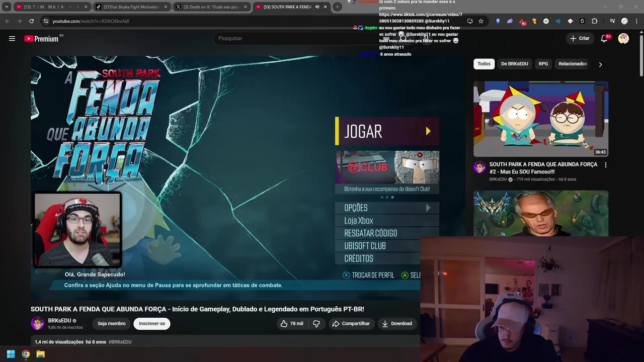644x362 pixels.
Task: Open the blue sound waves extension
Action: point(558,21)
